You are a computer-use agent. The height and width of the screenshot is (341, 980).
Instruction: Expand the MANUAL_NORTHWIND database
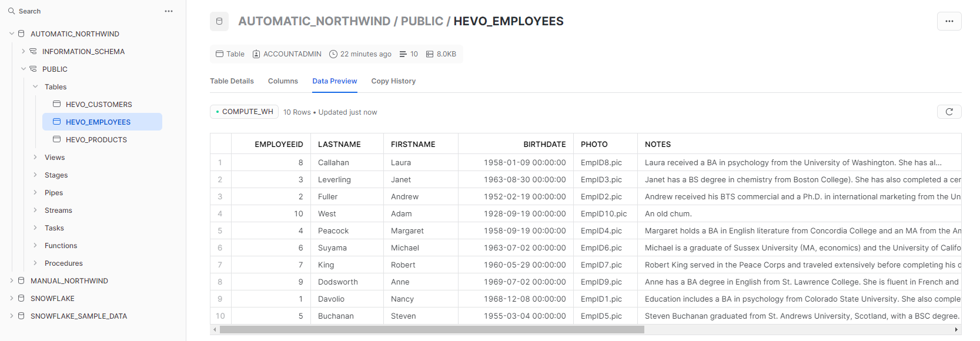[x=12, y=280]
